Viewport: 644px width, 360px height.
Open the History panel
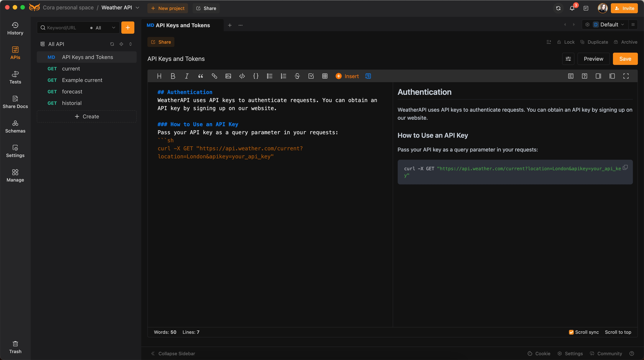(x=15, y=29)
